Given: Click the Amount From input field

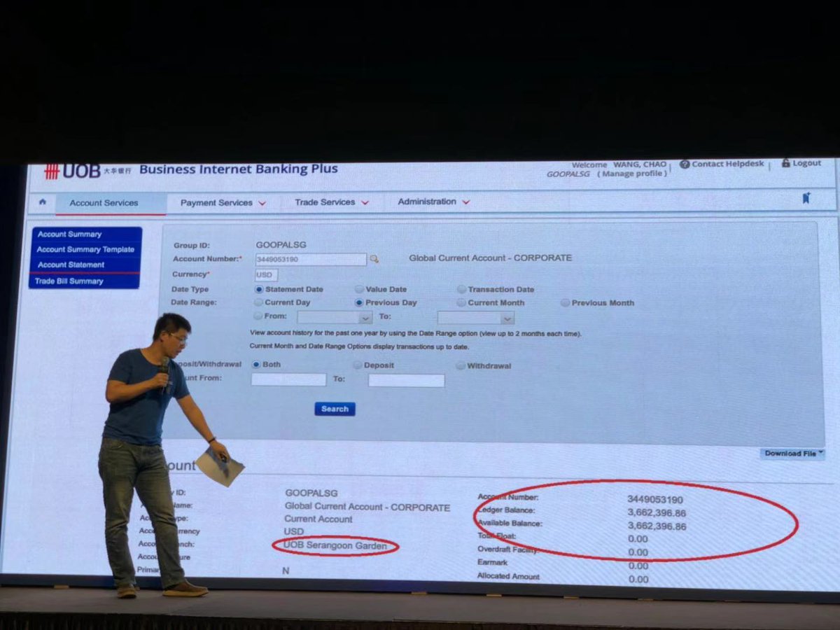Looking at the screenshot, I should point(288,379).
